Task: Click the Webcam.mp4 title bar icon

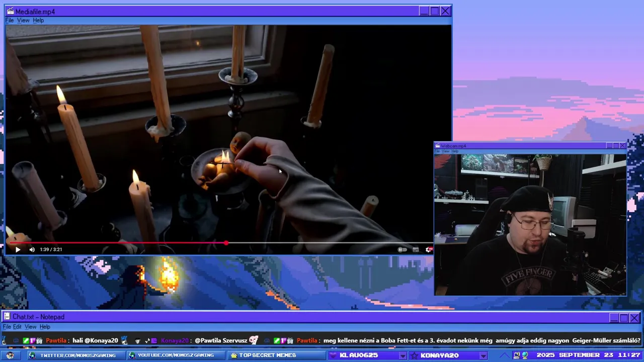Action: (x=438, y=146)
